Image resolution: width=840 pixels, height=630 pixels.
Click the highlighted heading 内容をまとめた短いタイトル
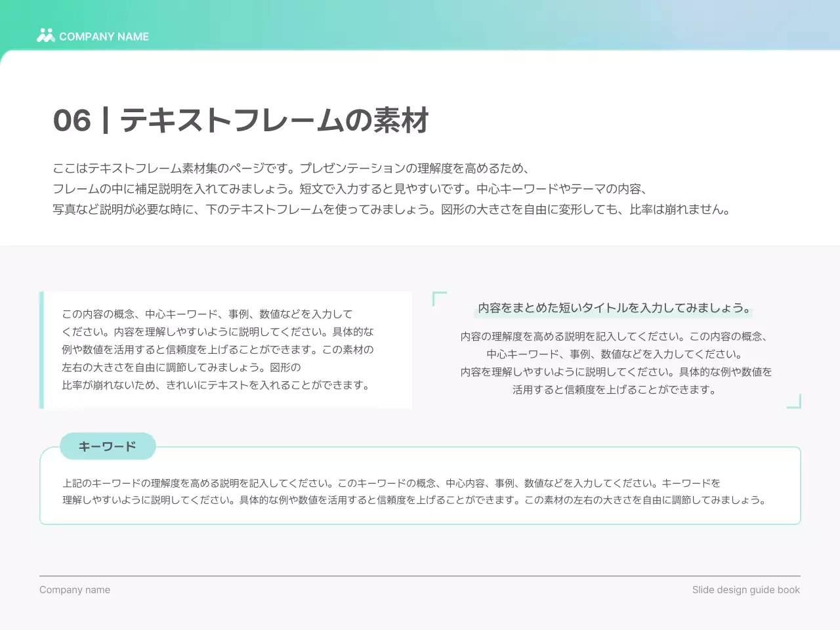(614, 308)
